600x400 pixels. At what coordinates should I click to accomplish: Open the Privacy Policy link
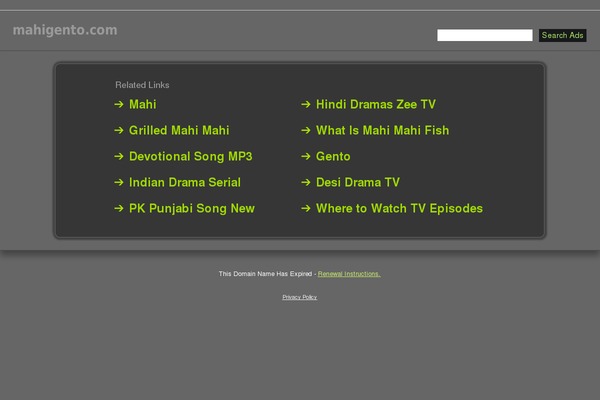coord(300,297)
